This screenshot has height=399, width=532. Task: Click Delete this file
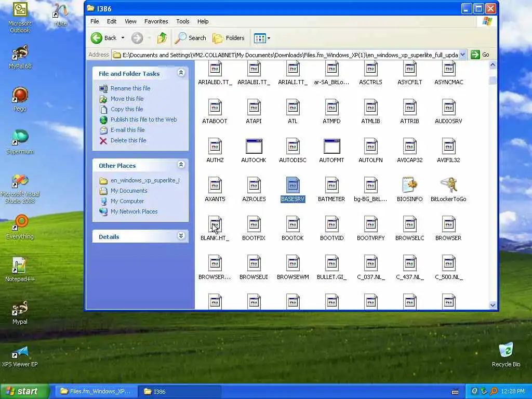coord(128,140)
